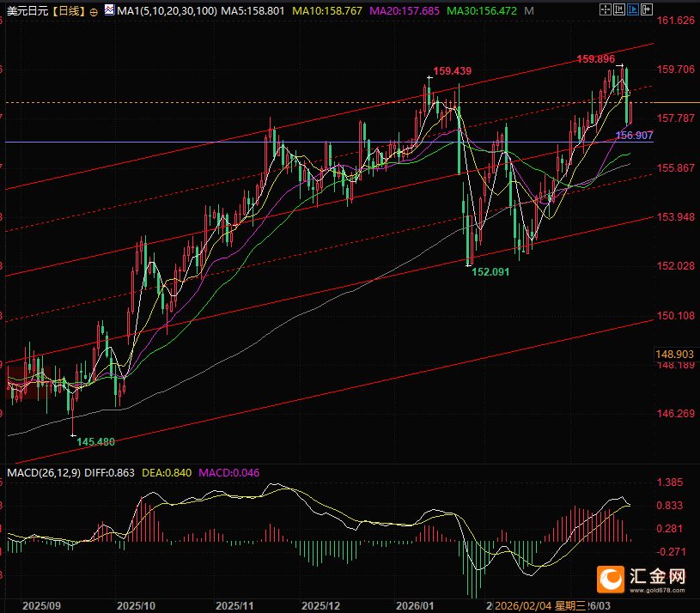Click the 汇金网 orange logo icon

coord(611,580)
